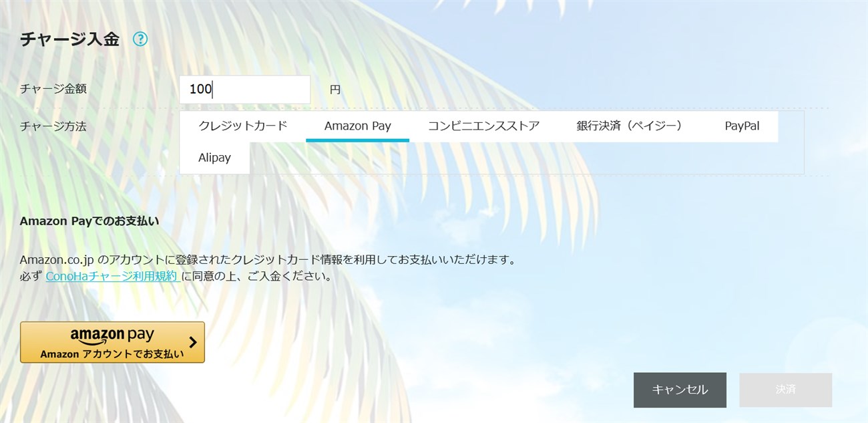Select the 銀行決済（ペイジー）tab
The image size is (868, 423).
[632, 126]
